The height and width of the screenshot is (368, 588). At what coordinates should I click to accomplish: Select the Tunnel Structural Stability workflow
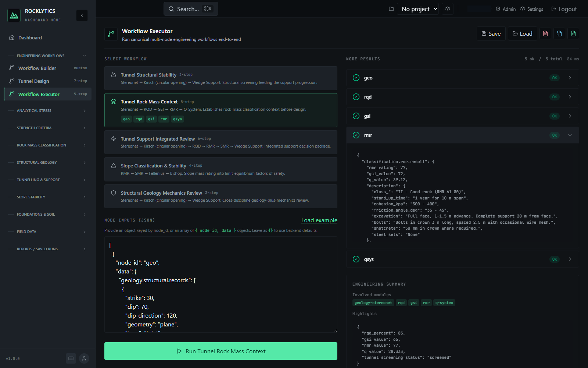221,78
